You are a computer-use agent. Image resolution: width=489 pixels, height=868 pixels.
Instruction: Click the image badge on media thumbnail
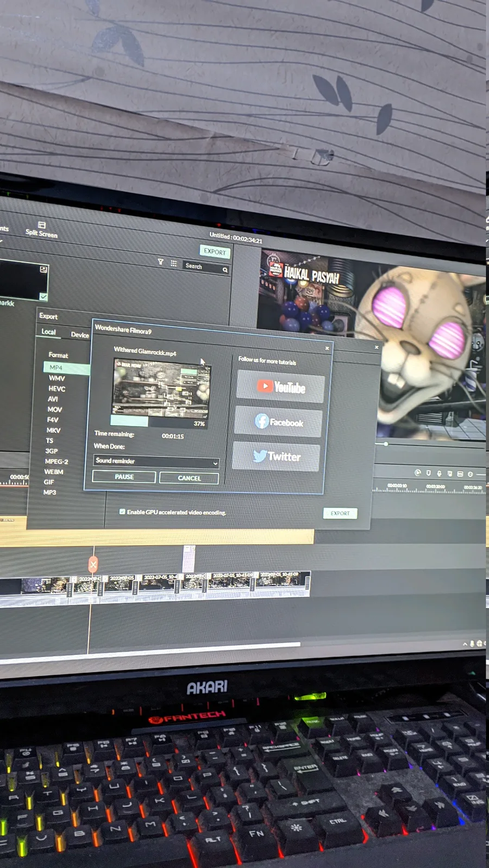[x=43, y=269]
